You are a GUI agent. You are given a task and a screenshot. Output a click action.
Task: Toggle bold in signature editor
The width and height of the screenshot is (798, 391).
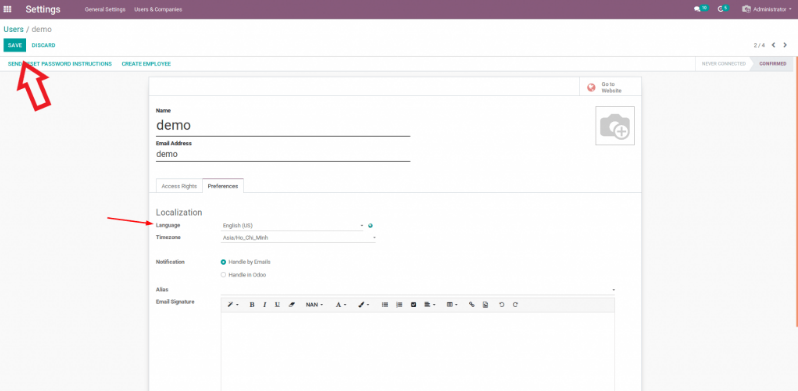point(252,304)
